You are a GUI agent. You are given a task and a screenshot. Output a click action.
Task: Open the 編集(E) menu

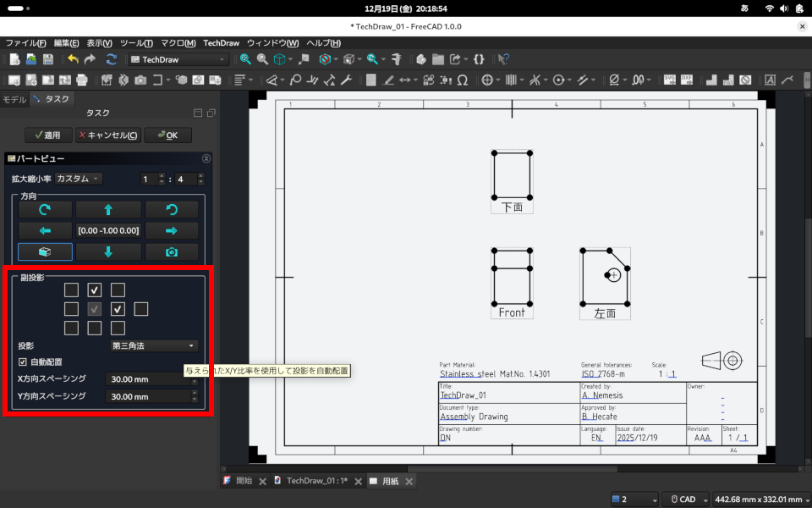coord(66,43)
